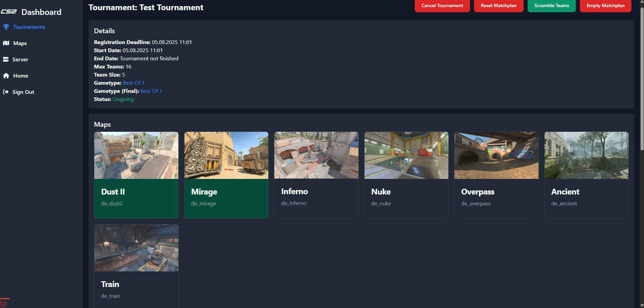The height and width of the screenshot is (308, 644).
Task: Click the de_ancient map identifier
Action: pyautogui.click(x=564, y=203)
